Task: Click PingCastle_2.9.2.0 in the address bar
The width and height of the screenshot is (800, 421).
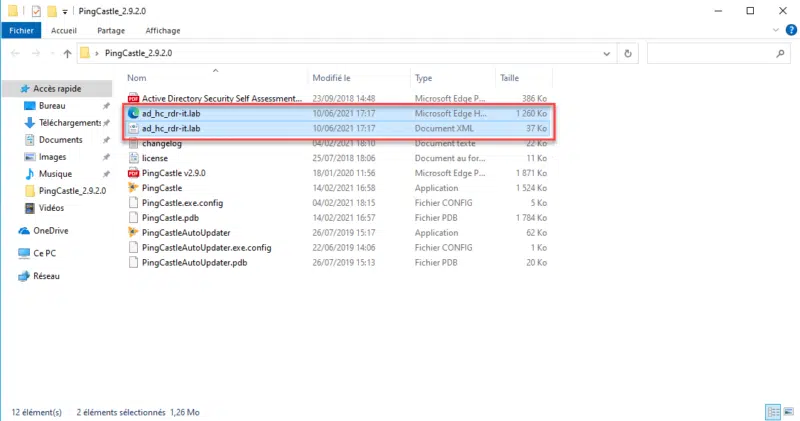Action: click(138, 53)
